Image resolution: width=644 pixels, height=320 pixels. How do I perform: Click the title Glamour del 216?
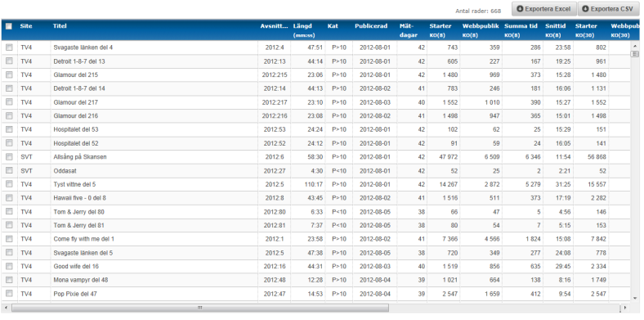(75, 115)
